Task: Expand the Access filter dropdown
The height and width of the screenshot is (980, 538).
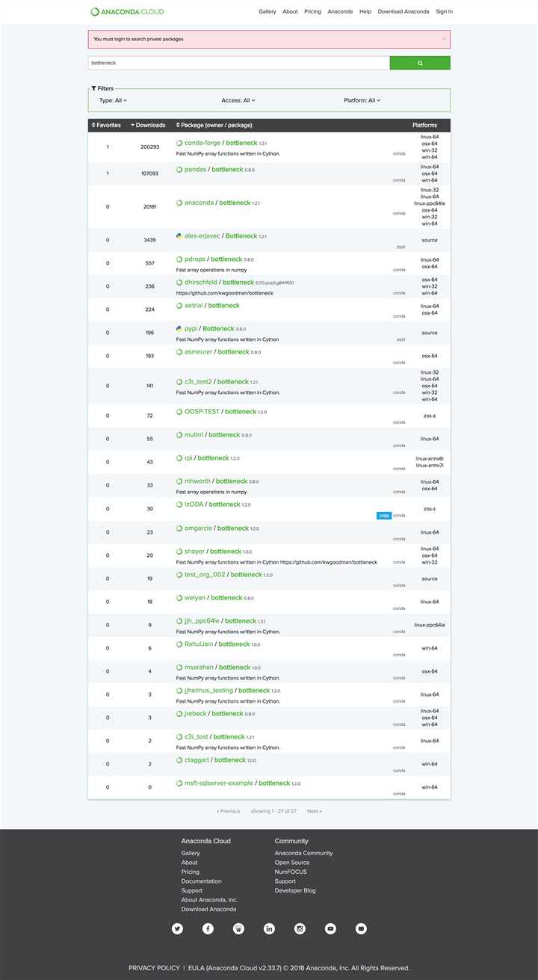Action: [x=238, y=100]
